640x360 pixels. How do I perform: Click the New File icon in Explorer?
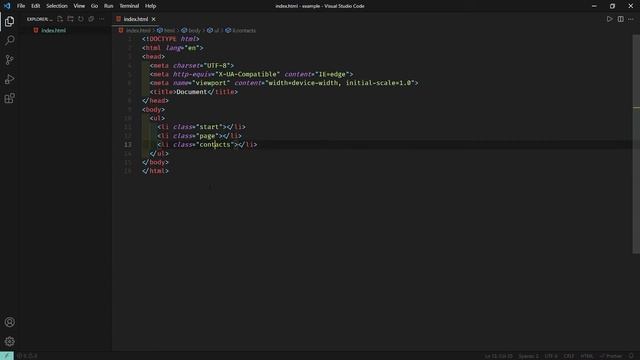click(60, 19)
